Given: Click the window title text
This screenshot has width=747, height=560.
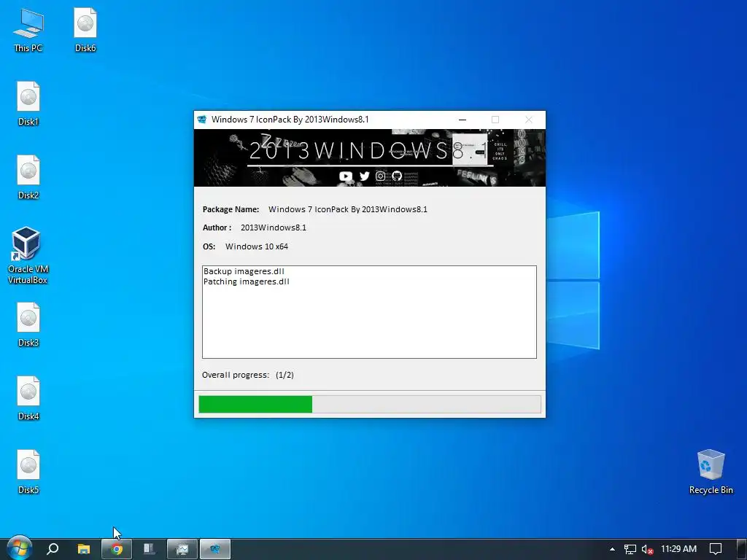Looking at the screenshot, I should [x=290, y=120].
